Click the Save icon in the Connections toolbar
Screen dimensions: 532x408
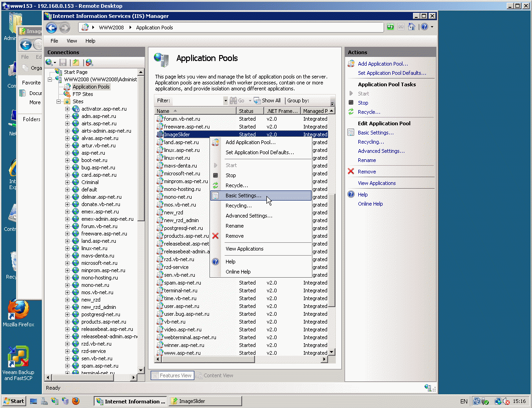click(63, 62)
